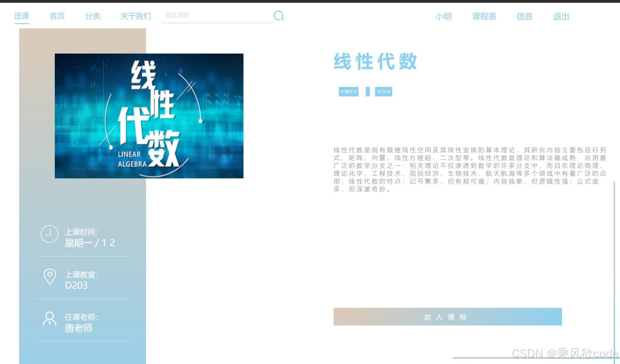Open the 课程表 schedule link
620x364 pixels.
click(484, 17)
